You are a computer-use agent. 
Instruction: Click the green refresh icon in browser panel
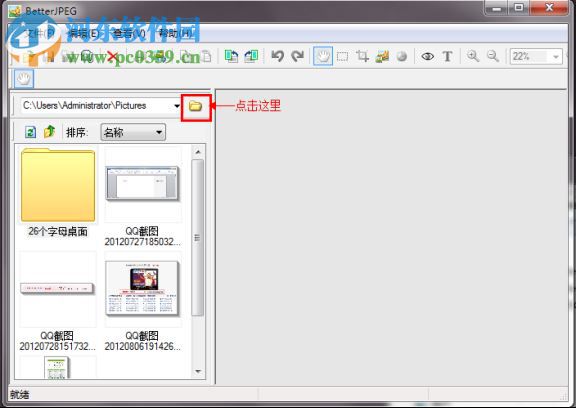[30, 132]
